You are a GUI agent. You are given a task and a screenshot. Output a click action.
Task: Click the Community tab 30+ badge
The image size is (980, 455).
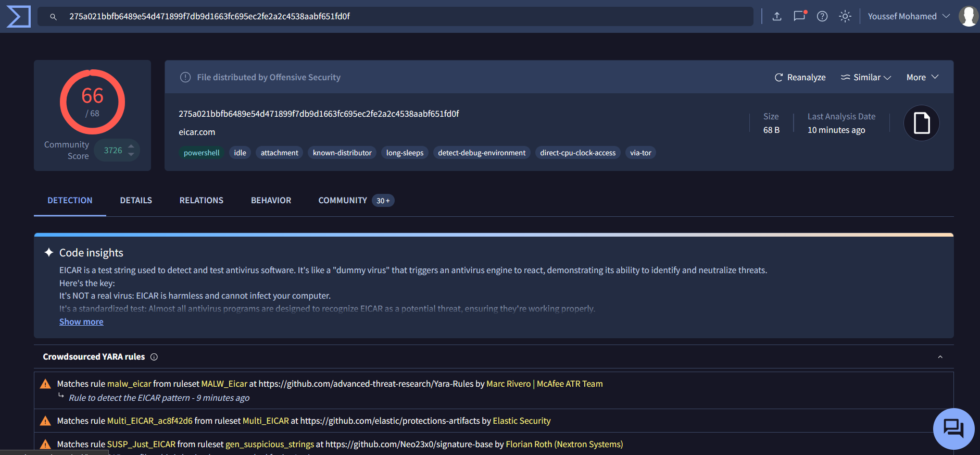pyautogui.click(x=383, y=201)
